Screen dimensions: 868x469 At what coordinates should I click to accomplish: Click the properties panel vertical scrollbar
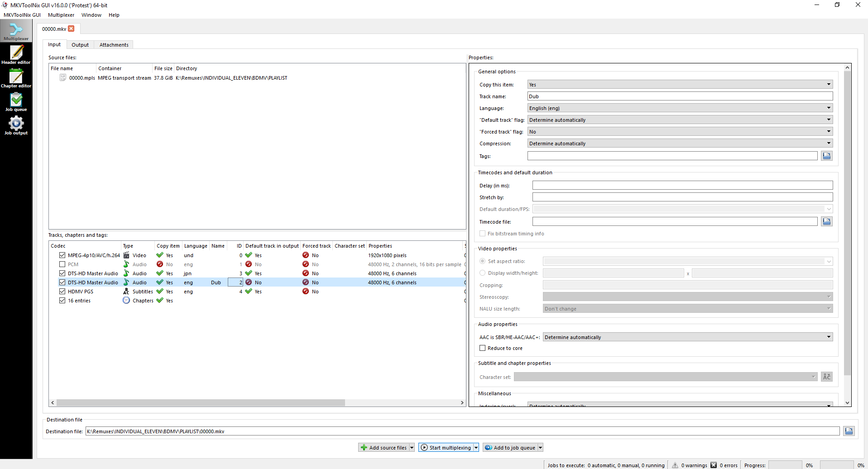848,223
